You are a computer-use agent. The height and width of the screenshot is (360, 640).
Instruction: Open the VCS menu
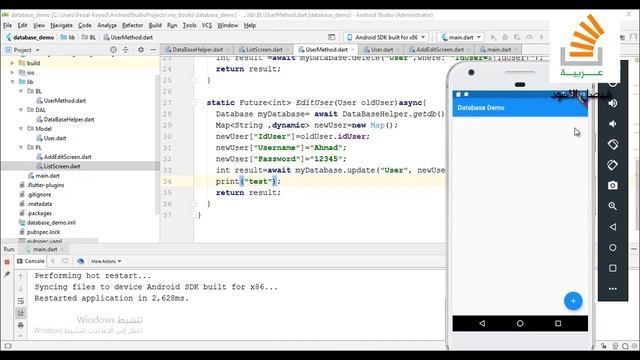[207, 25]
